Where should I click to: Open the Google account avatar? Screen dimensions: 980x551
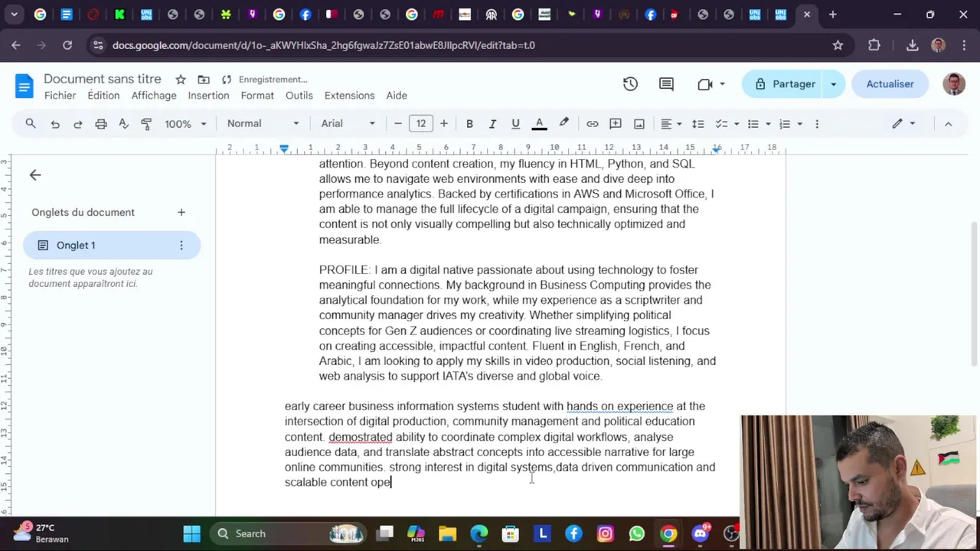tap(953, 84)
